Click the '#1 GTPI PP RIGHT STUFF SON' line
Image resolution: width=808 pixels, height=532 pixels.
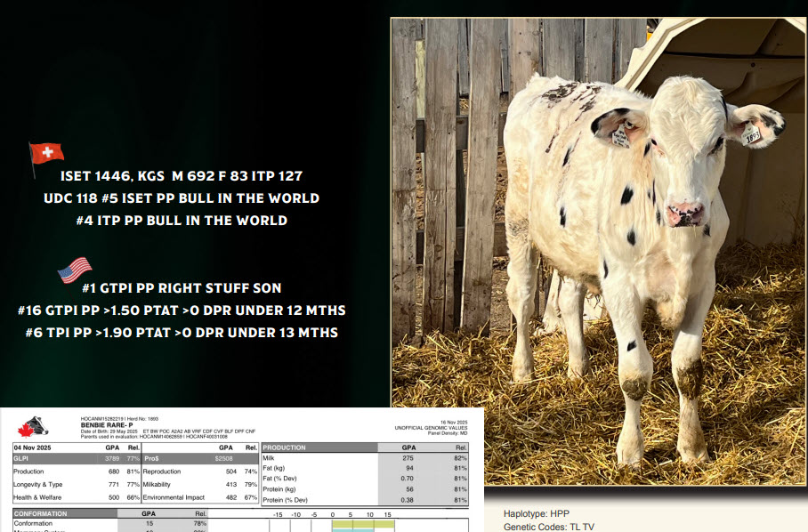[x=182, y=287]
